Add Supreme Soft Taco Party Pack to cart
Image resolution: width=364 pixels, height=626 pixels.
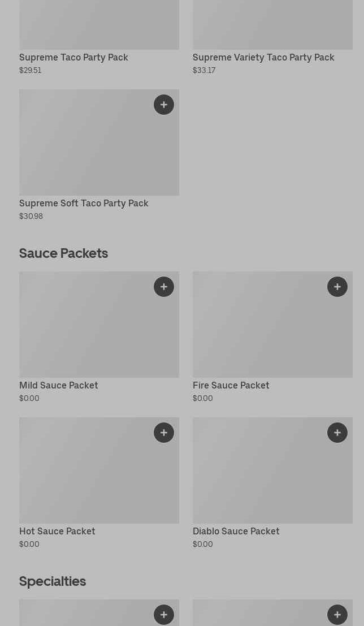coord(164,105)
